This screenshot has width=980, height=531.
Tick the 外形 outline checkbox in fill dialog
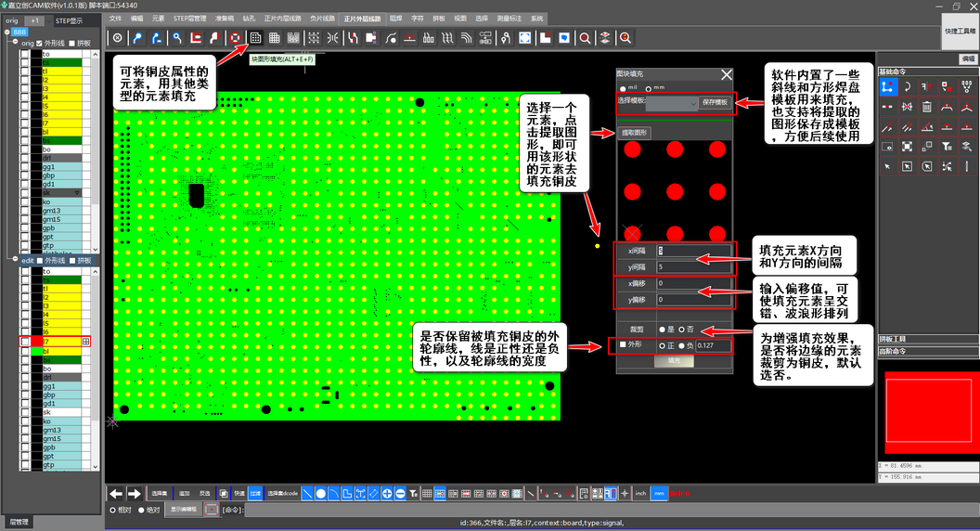pos(623,344)
